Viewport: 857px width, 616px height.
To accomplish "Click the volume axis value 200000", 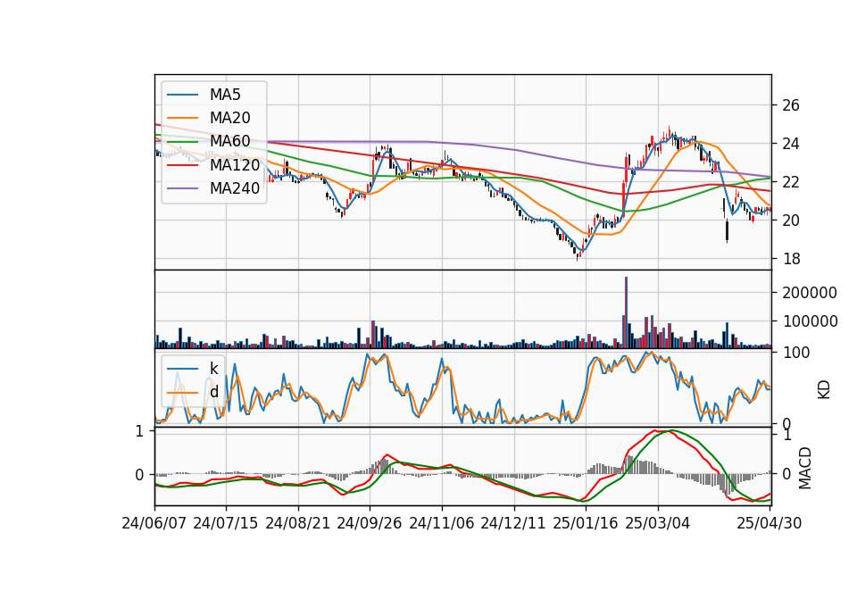I will point(810,293).
